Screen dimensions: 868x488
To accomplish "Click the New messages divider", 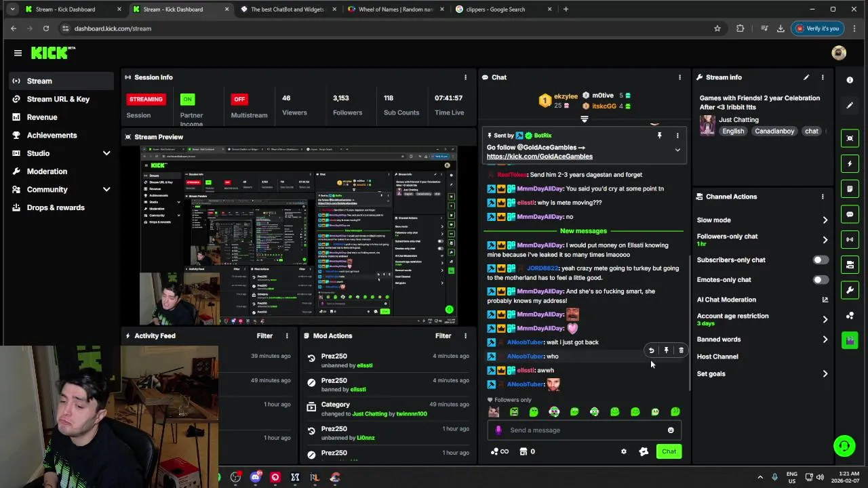I will [583, 231].
